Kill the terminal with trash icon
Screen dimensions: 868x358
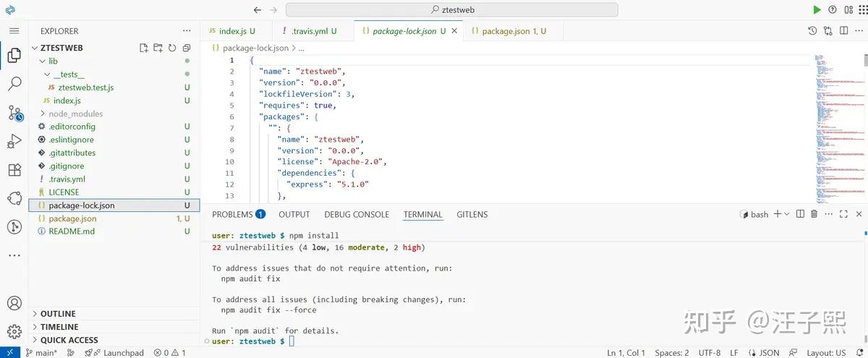814,214
